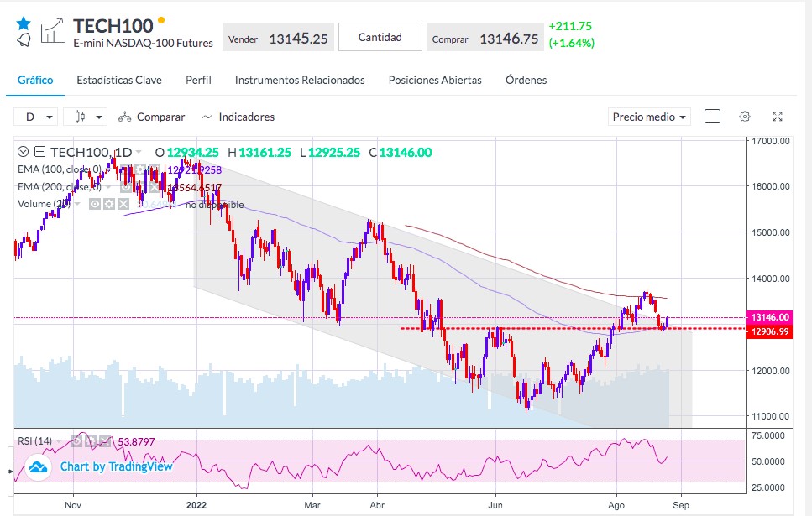Open the Perfil tab
Viewport: 812px width, 516px height.
(198, 81)
